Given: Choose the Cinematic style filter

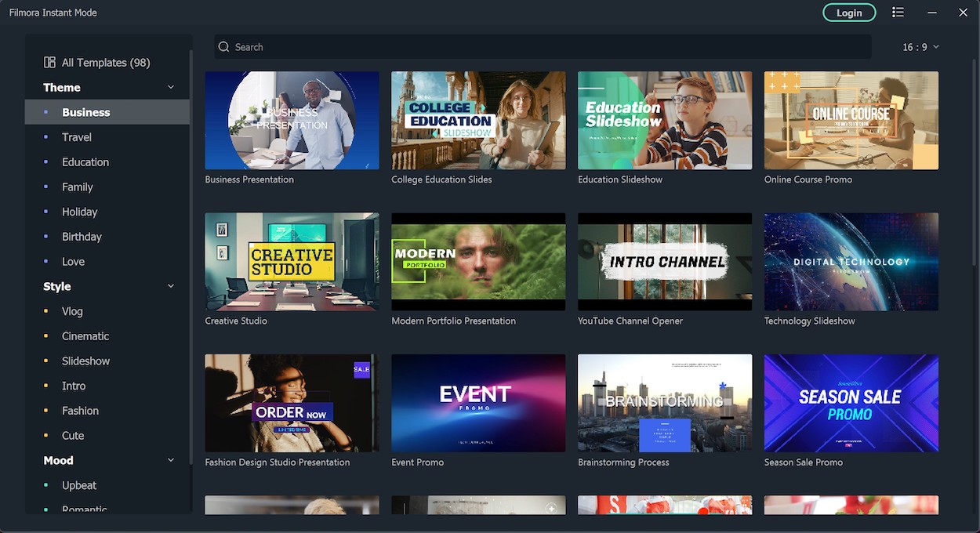Looking at the screenshot, I should tap(85, 336).
